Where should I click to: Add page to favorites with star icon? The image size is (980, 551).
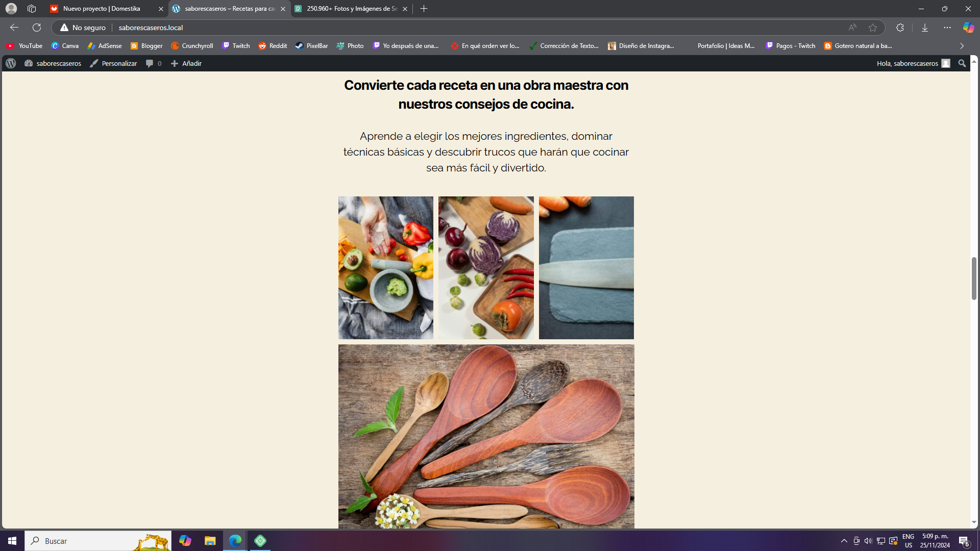coord(873,28)
